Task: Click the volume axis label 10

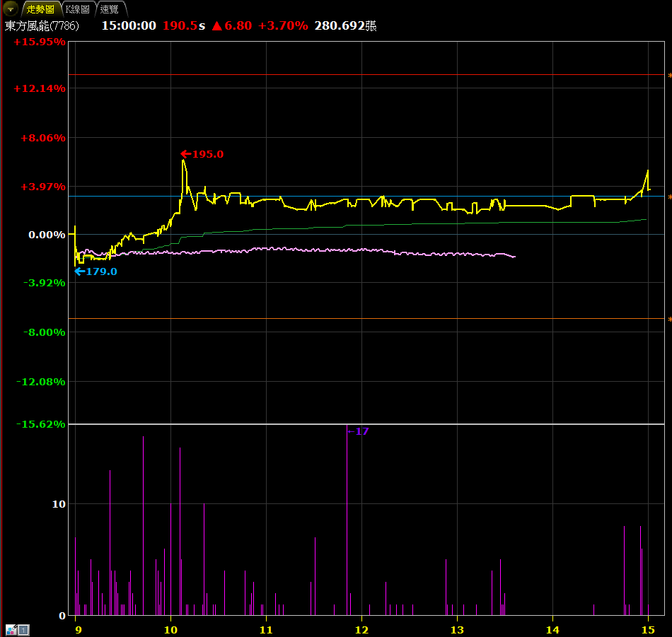Action: coord(59,504)
